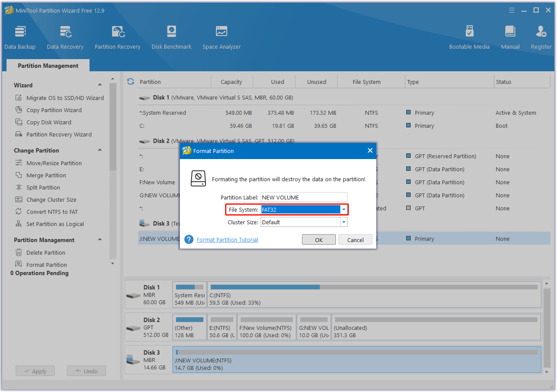
Task: Choose Format Partition in sidebar
Action: point(41,265)
